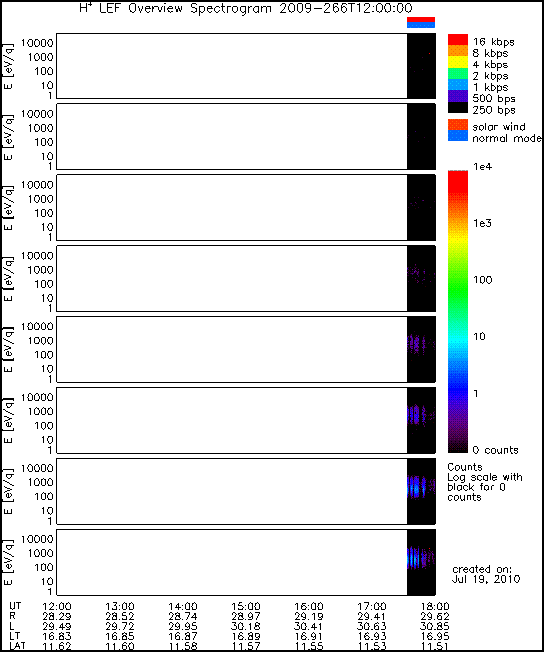This screenshot has height=652, width=544.
Task: Click the R value 28.97
Action: coord(246,616)
